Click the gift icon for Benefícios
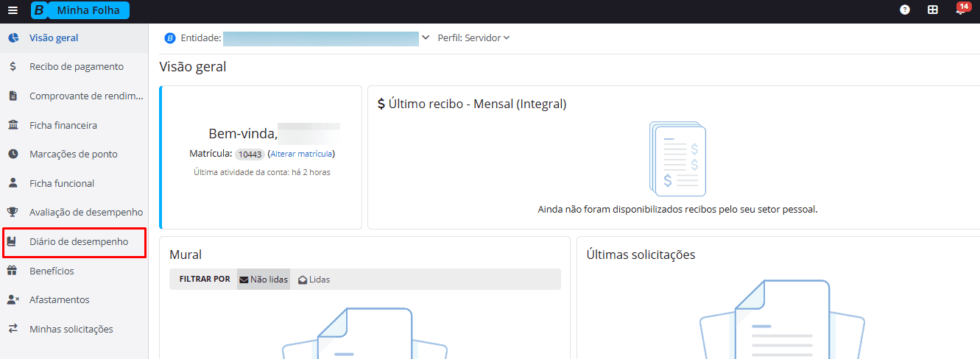 13,271
